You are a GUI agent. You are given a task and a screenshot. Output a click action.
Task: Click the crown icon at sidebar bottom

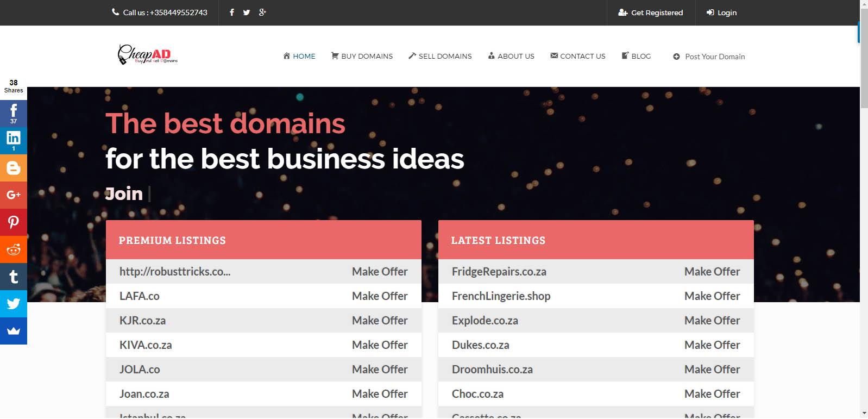14,331
